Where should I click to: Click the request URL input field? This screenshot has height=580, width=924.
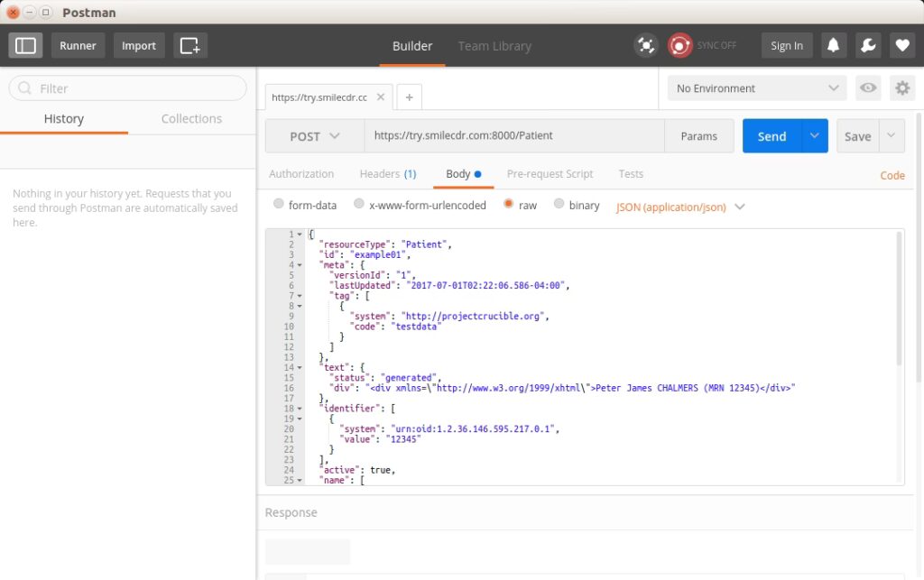(514, 136)
